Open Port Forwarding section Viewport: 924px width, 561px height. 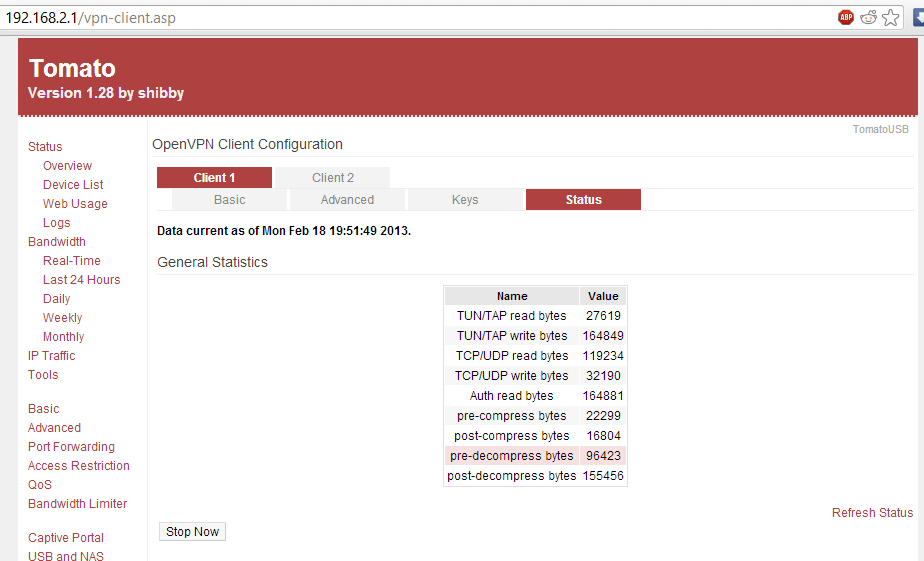pos(71,447)
